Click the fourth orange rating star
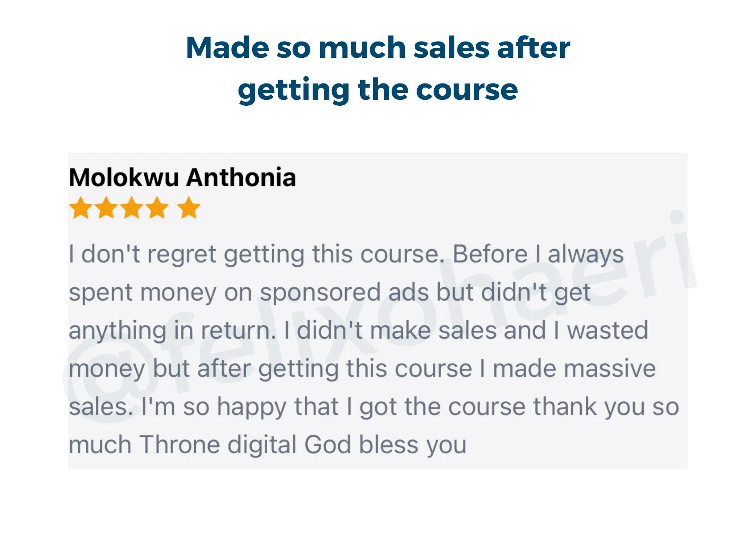756x534 pixels. 157,207
